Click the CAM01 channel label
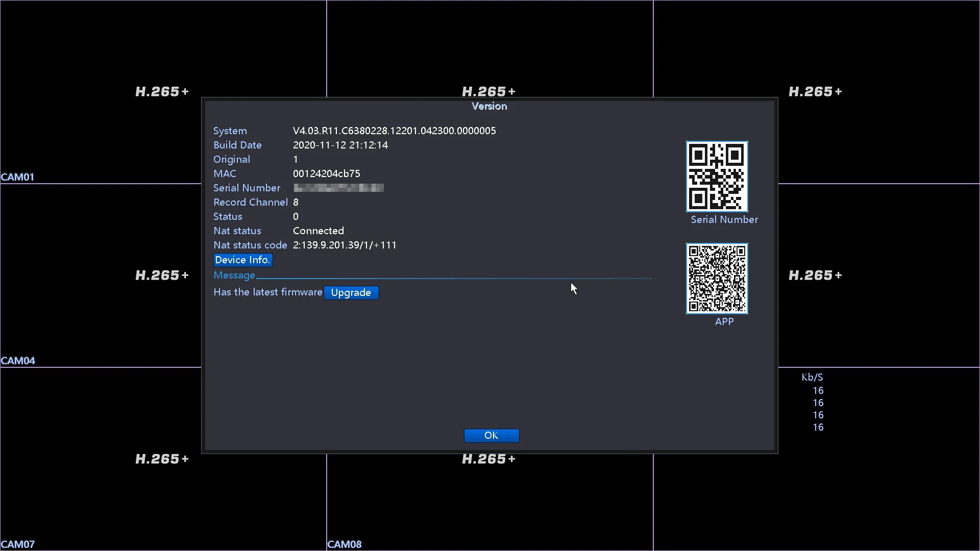This screenshot has width=980, height=551. click(x=17, y=177)
